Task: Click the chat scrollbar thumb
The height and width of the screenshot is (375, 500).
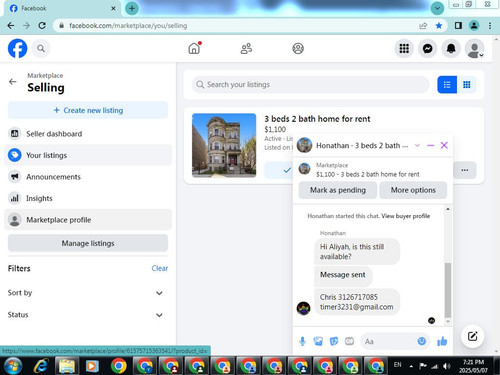Action: tap(448, 290)
